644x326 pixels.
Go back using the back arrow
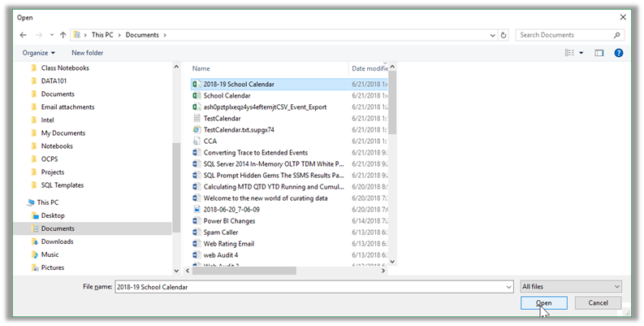tap(24, 36)
